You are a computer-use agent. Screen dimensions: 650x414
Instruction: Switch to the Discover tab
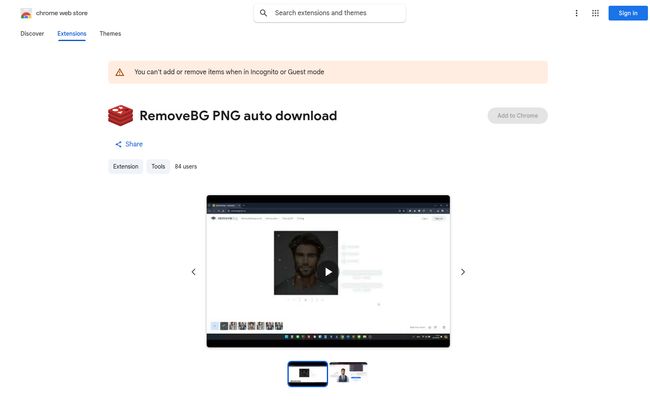tap(32, 34)
